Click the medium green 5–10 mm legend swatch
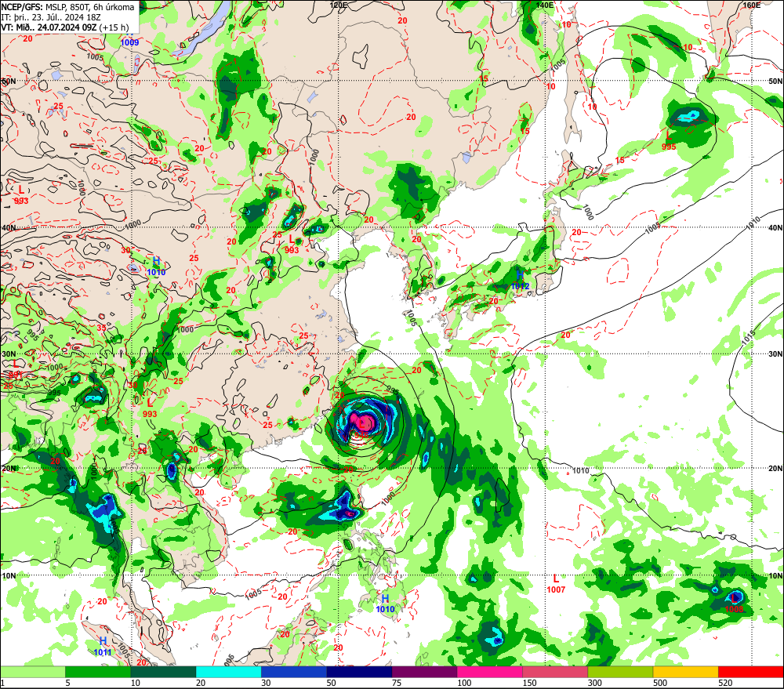 pyautogui.click(x=98, y=672)
